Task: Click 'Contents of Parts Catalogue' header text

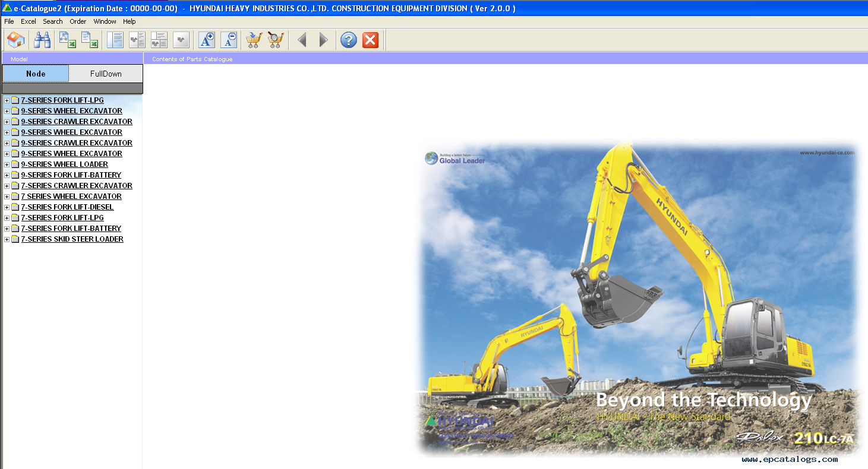Action: [192, 59]
